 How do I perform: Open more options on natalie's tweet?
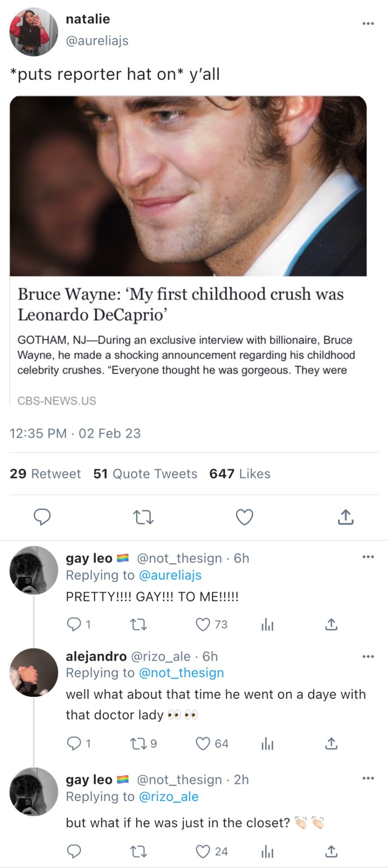tap(368, 24)
